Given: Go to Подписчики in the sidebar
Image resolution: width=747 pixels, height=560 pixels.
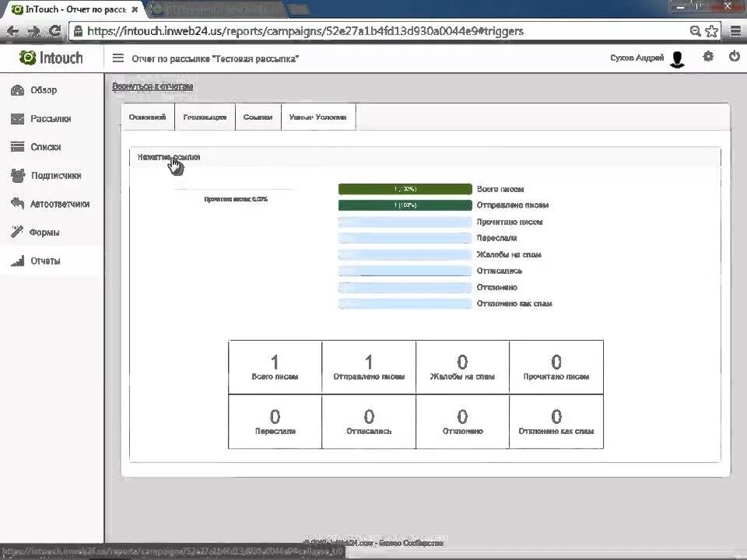Looking at the screenshot, I should (51, 175).
